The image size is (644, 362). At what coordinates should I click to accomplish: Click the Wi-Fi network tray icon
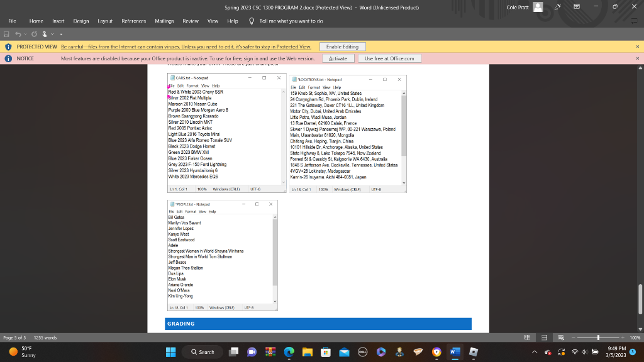[575, 352]
